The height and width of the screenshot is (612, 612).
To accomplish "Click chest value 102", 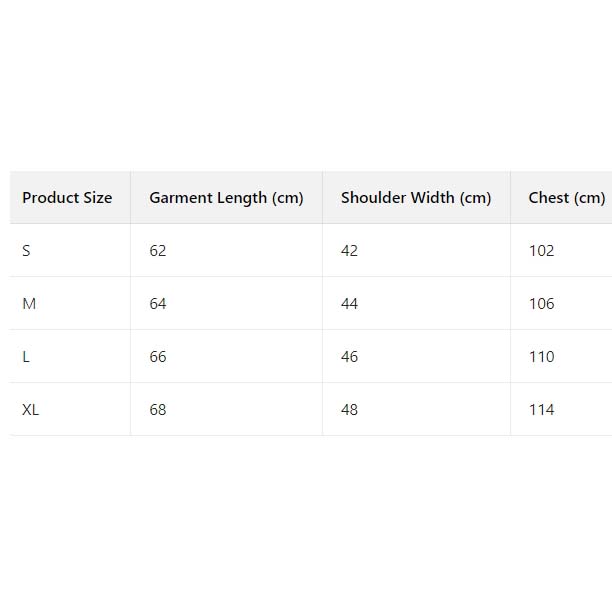I will (x=541, y=251).
